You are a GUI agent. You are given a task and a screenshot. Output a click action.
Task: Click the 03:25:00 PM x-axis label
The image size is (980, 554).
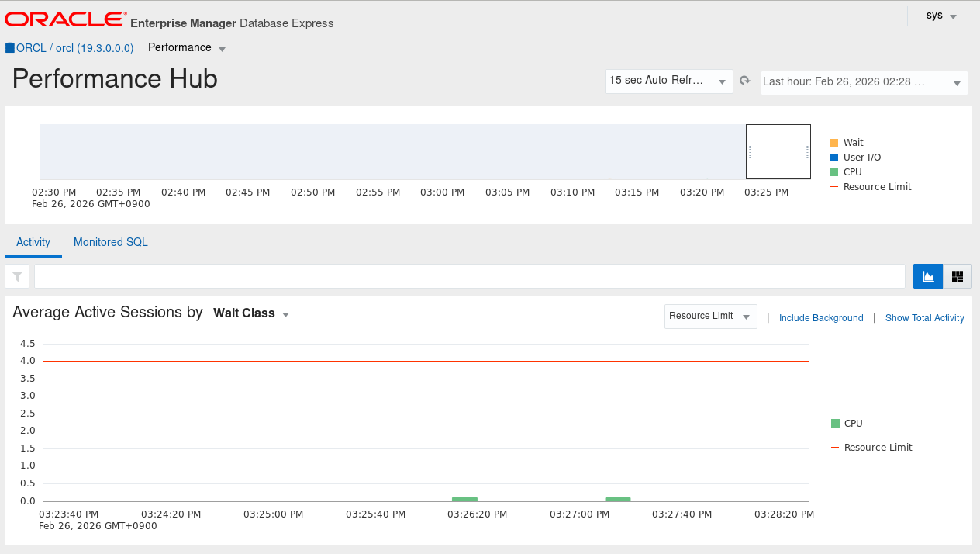[x=273, y=514]
